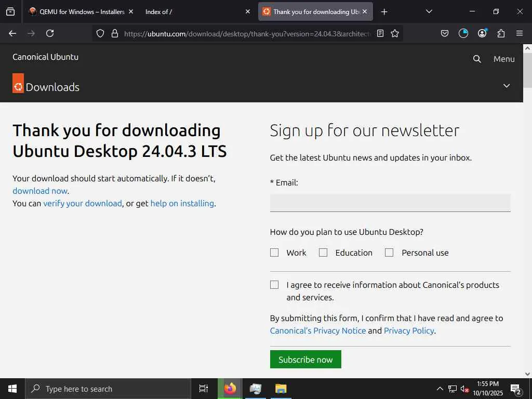
Task: Expand the Downloads section chevron
Action: (507, 86)
